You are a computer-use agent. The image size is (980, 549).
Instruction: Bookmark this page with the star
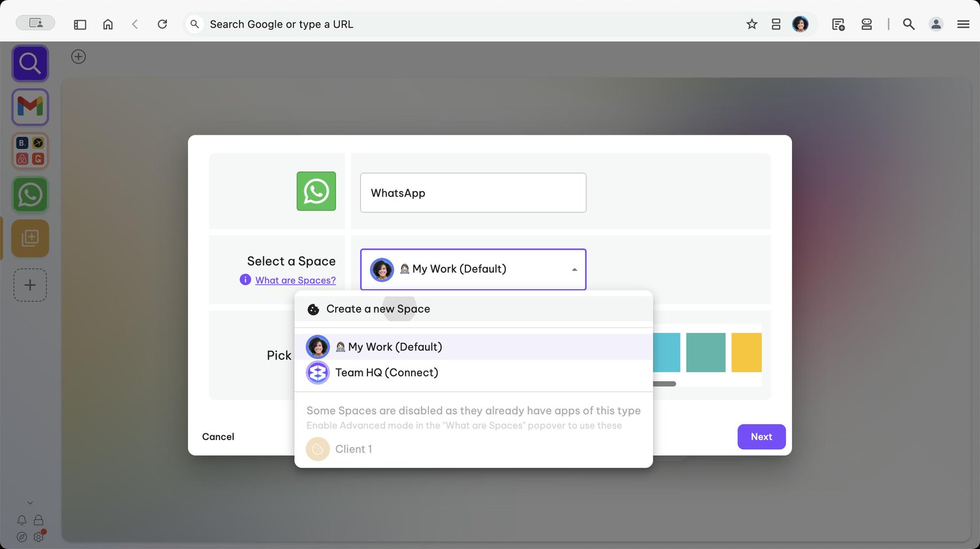pyautogui.click(x=752, y=24)
